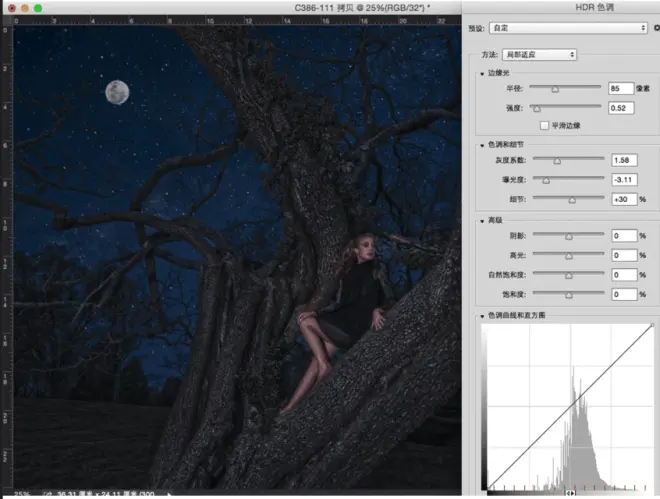Click the top-right point of tone curve

click(x=652, y=325)
